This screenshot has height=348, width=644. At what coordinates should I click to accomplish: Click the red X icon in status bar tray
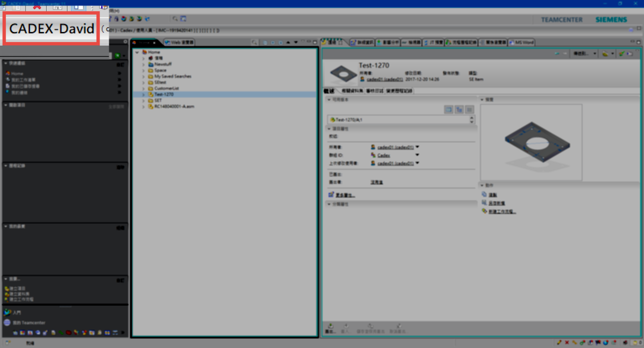[x=567, y=343]
